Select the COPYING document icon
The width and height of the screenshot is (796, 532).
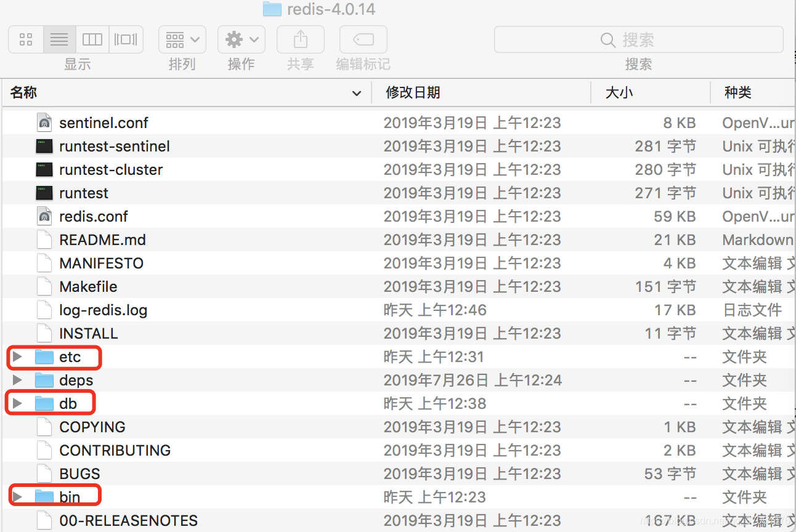44,427
